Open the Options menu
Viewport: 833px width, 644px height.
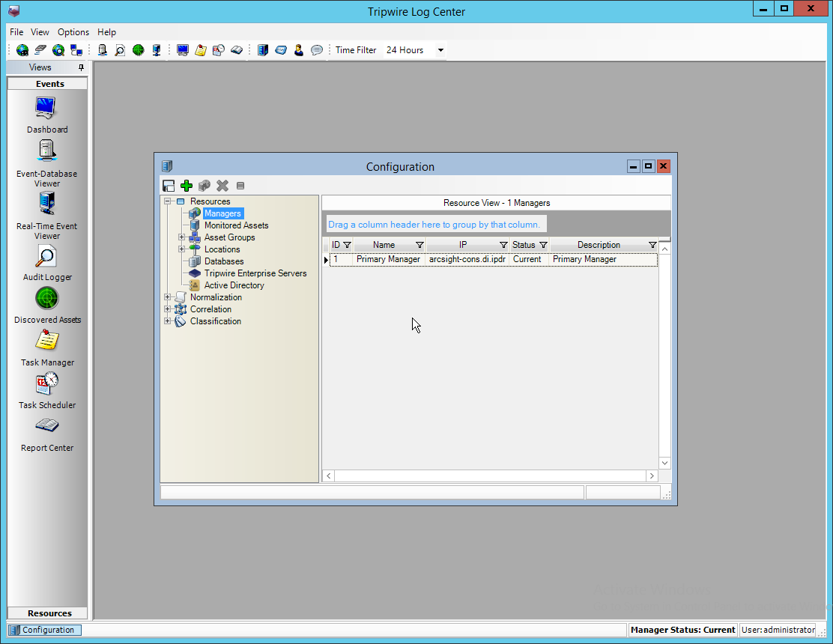[73, 32]
